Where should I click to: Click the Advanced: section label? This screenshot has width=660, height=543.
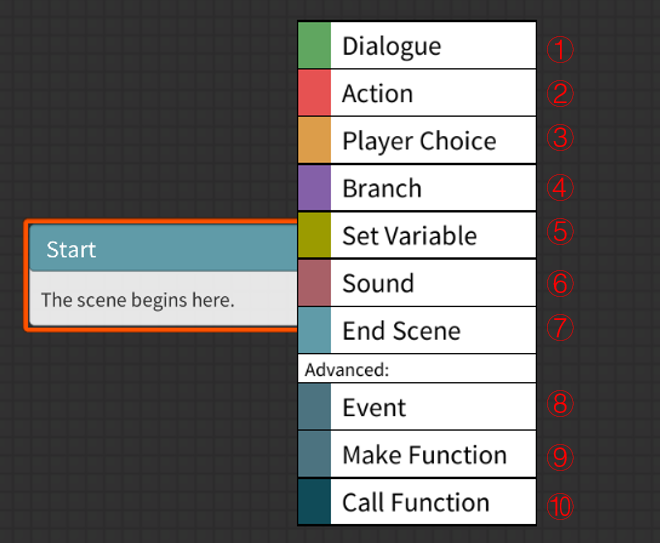click(346, 369)
